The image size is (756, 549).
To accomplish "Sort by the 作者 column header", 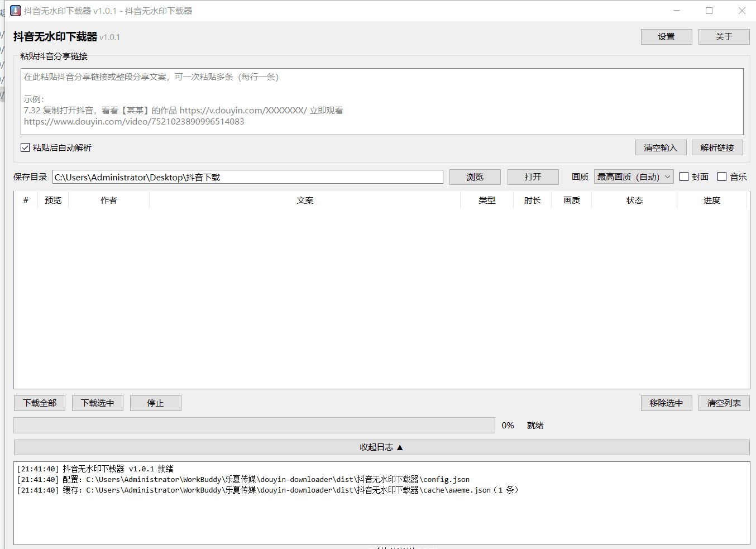I will tap(109, 200).
